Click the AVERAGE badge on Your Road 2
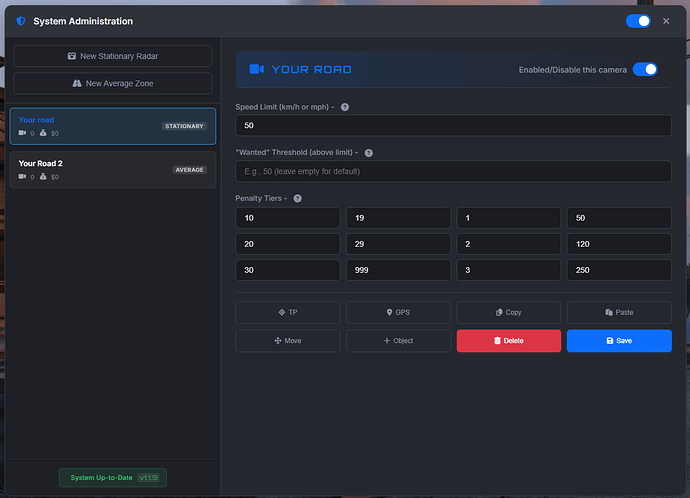The image size is (690, 498). (190, 170)
